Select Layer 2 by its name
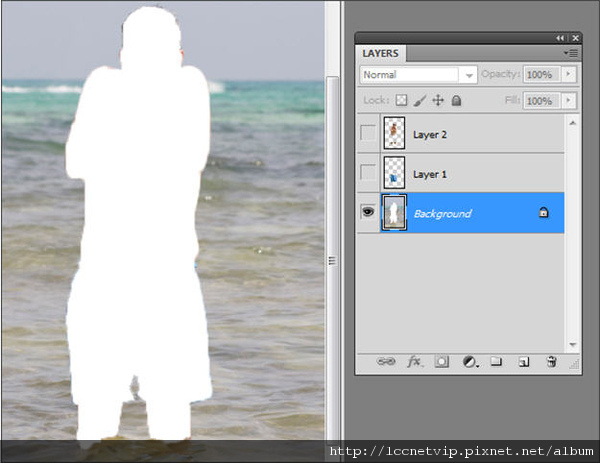 click(430, 135)
